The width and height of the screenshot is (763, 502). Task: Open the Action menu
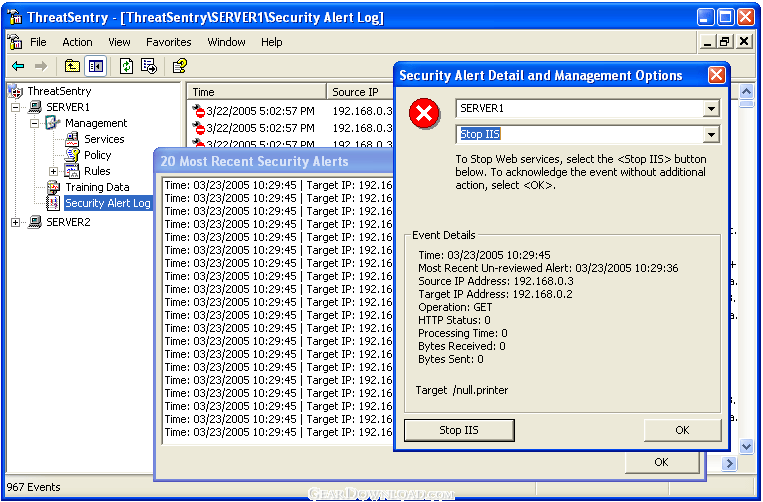tap(77, 42)
